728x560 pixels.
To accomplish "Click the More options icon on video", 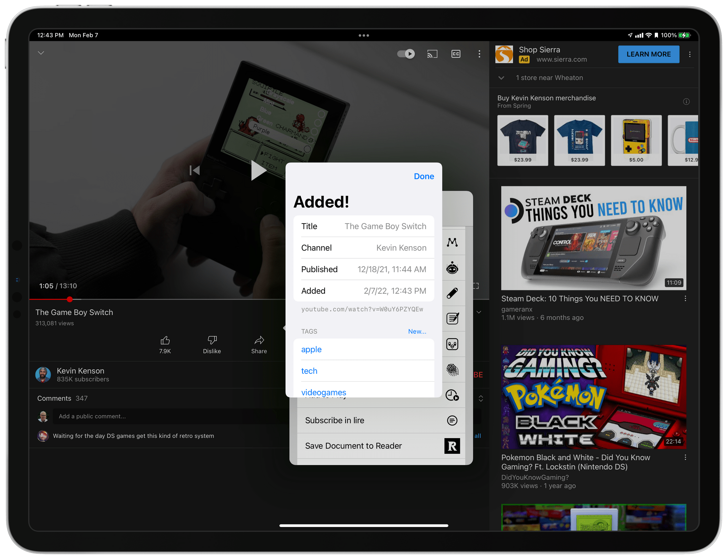I will (480, 54).
